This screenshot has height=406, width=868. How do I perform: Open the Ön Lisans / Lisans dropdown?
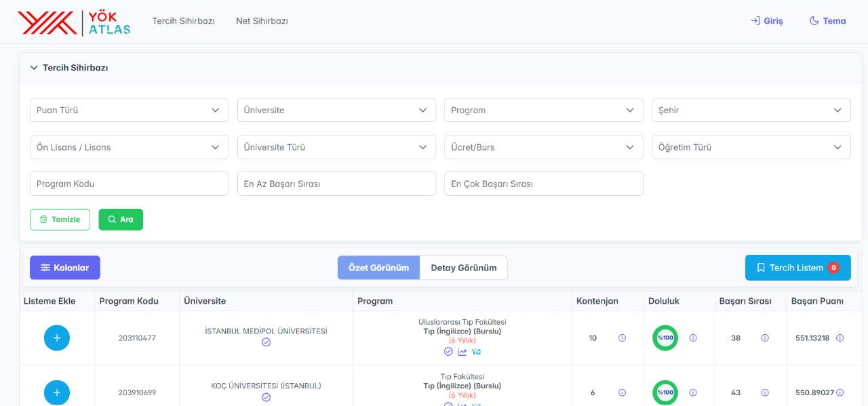coord(129,147)
